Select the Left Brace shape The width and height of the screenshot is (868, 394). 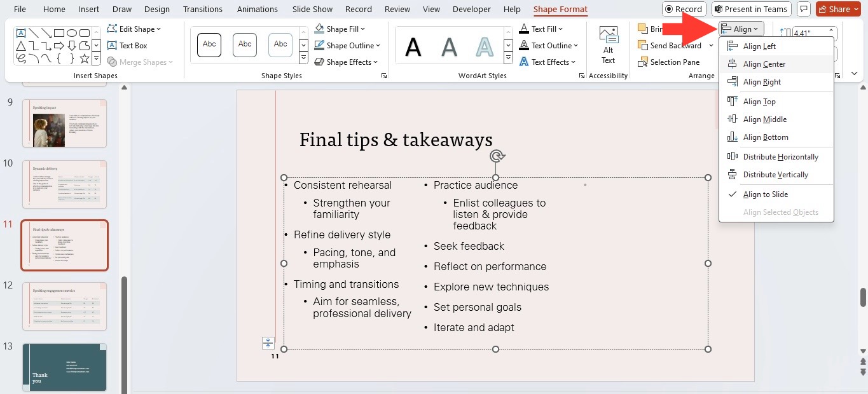pyautogui.click(x=59, y=58)
